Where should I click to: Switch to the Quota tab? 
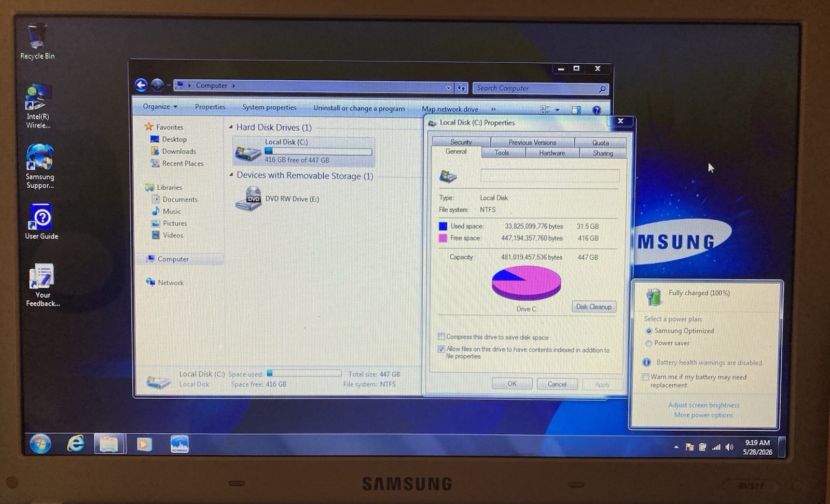600,143
